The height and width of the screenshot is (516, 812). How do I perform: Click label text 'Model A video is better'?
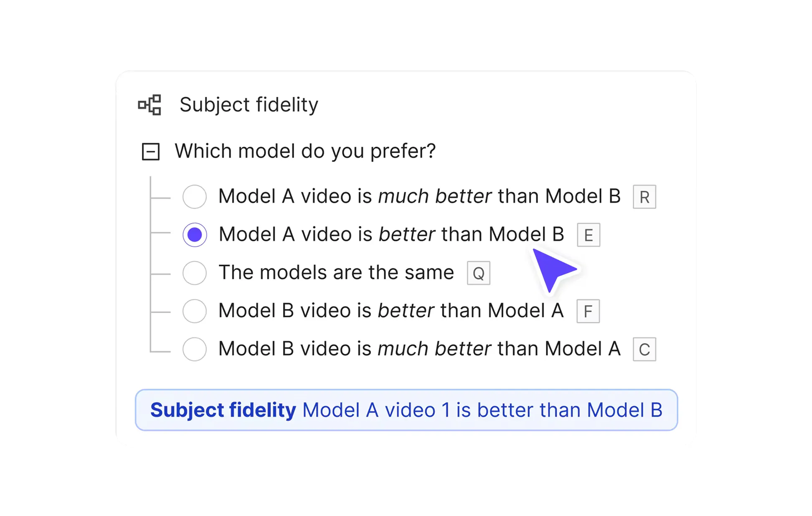[391, 234]
